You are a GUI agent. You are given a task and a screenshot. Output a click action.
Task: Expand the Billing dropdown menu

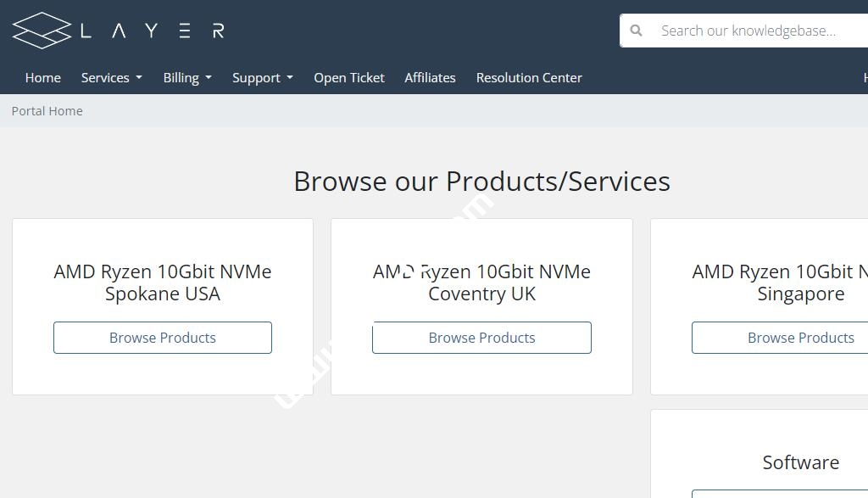[x=186, y=77]
